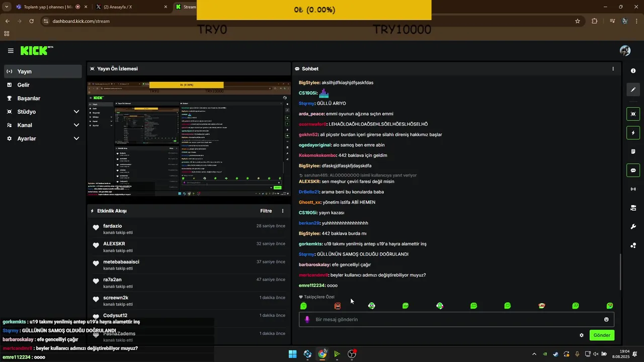Select metebabaaaisci follow event row
644x362 pixels.
click(x=189, y=265)
